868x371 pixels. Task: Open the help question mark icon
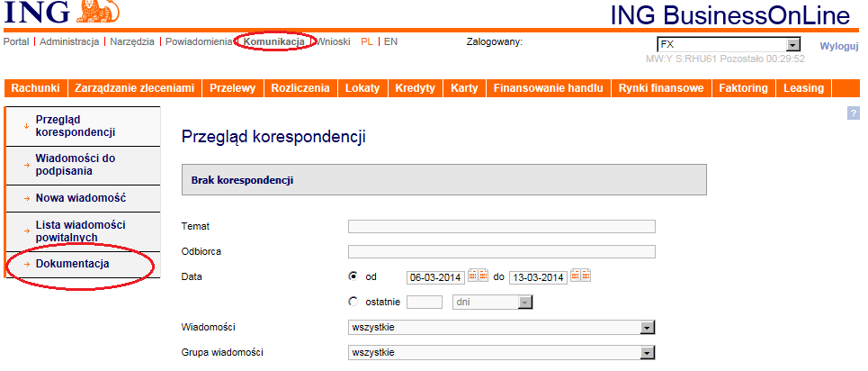pos(853,113)
